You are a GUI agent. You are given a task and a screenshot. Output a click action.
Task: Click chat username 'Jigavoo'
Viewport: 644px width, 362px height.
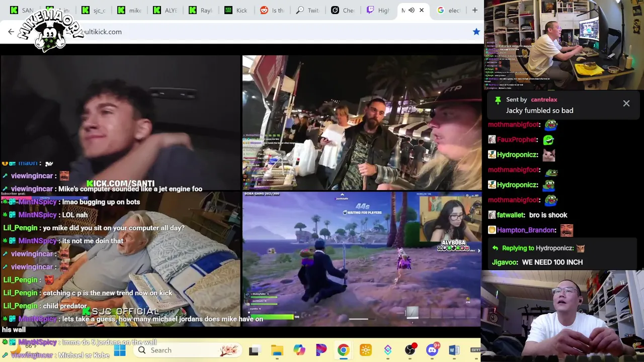(505, 262)
